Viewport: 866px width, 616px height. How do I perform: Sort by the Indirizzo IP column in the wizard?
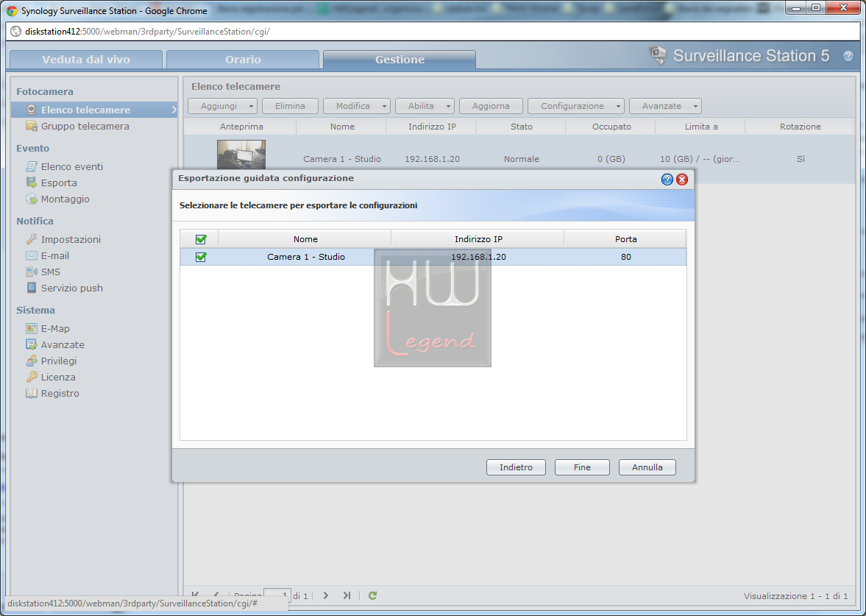pos(478,239)
